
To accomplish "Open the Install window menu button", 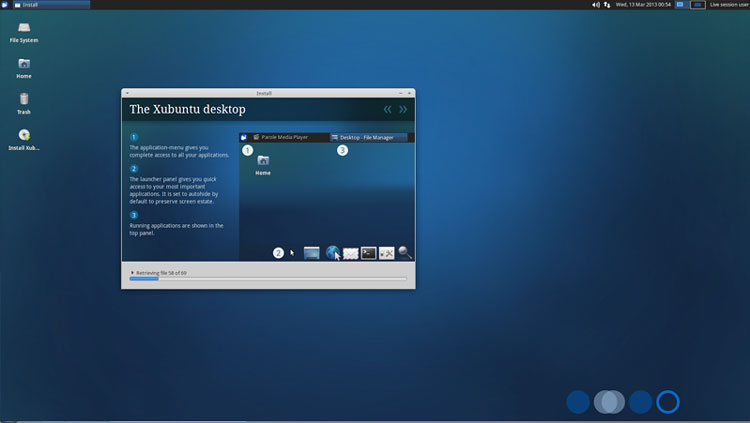I will (127, 93).
